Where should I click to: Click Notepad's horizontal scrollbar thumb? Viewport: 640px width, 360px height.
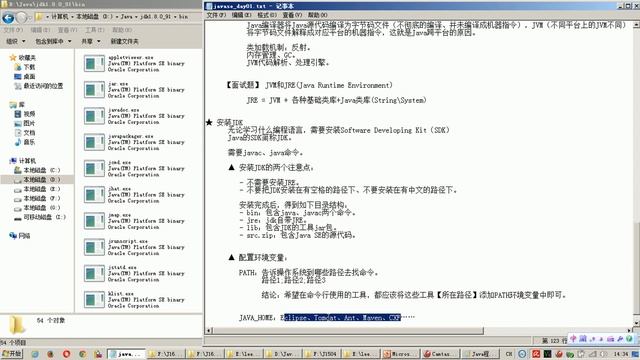coord(348,330)
